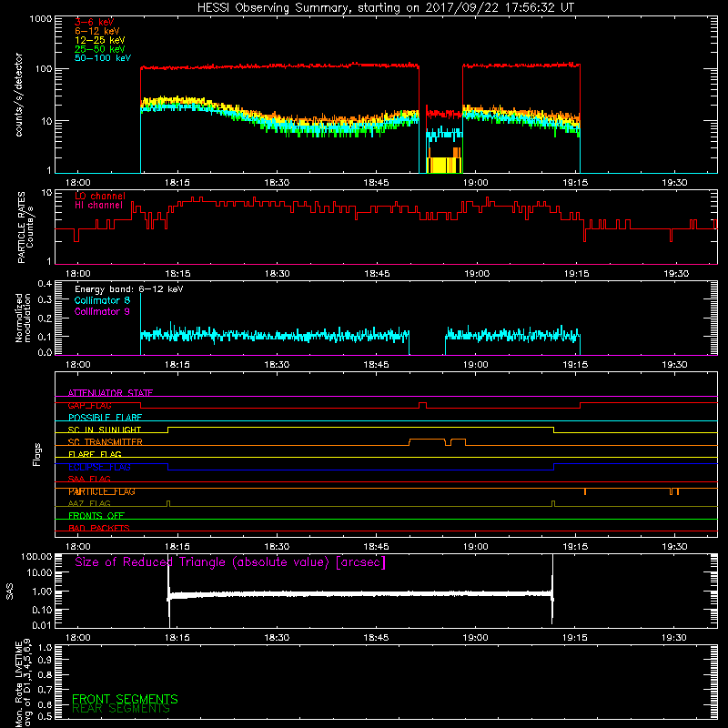This screenshot has height=728, width=728.
Task: Click the FRONTS_OFF flag label
Action: pyautogui.click(x=96, y=516)
